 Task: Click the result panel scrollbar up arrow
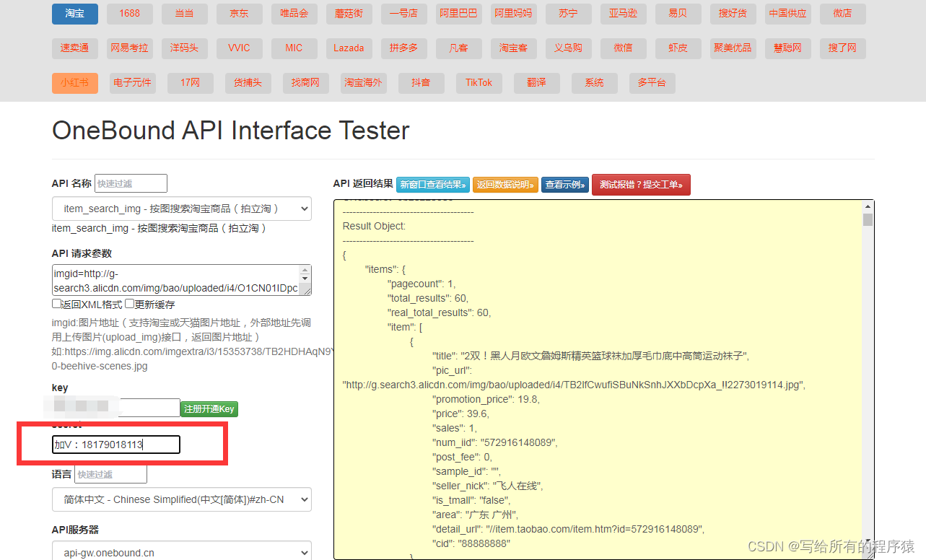click(868, 206)
